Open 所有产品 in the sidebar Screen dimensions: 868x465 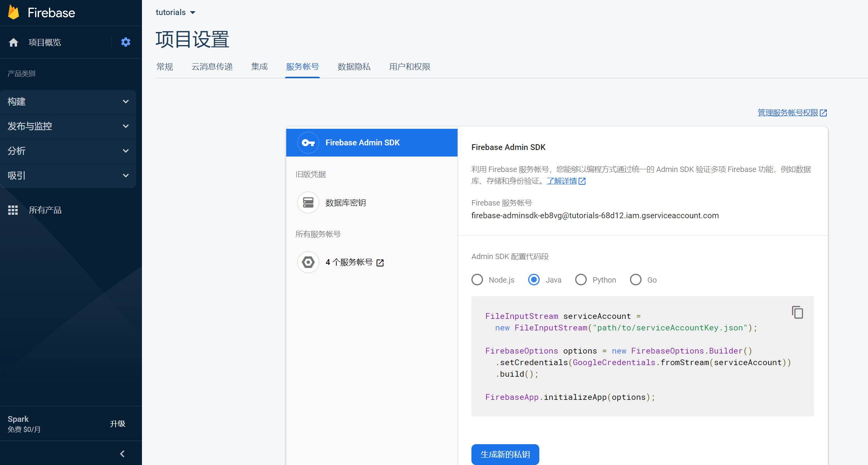(x=45, y=210)
